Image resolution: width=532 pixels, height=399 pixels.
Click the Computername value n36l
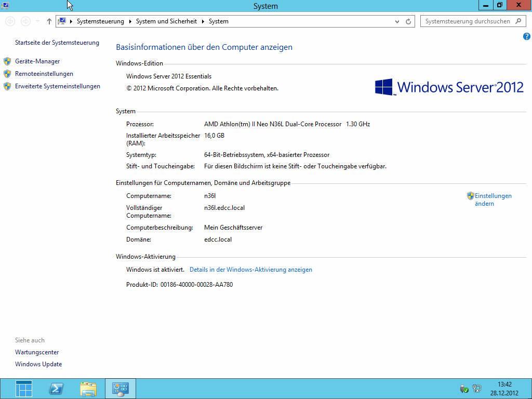(x=210, y=196)
